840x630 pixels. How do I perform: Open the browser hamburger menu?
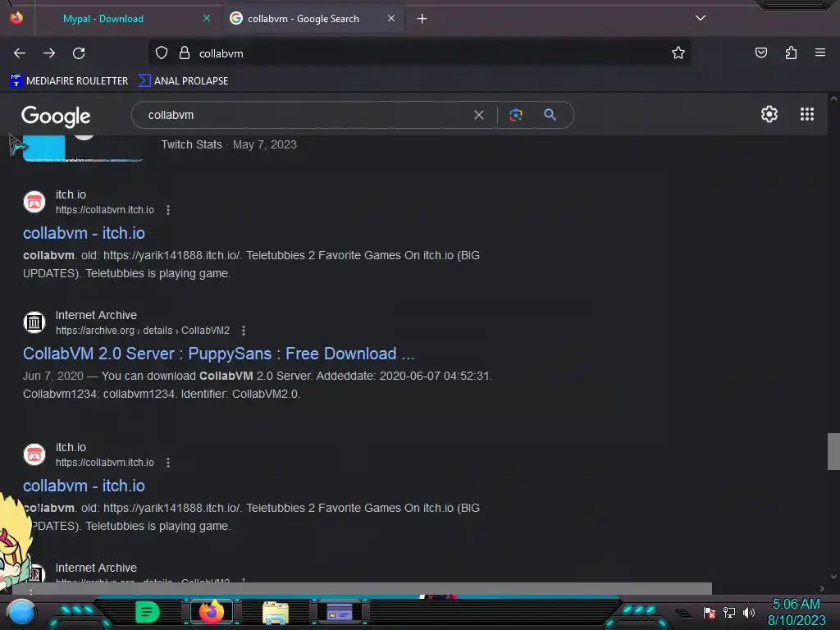point(820,52)
